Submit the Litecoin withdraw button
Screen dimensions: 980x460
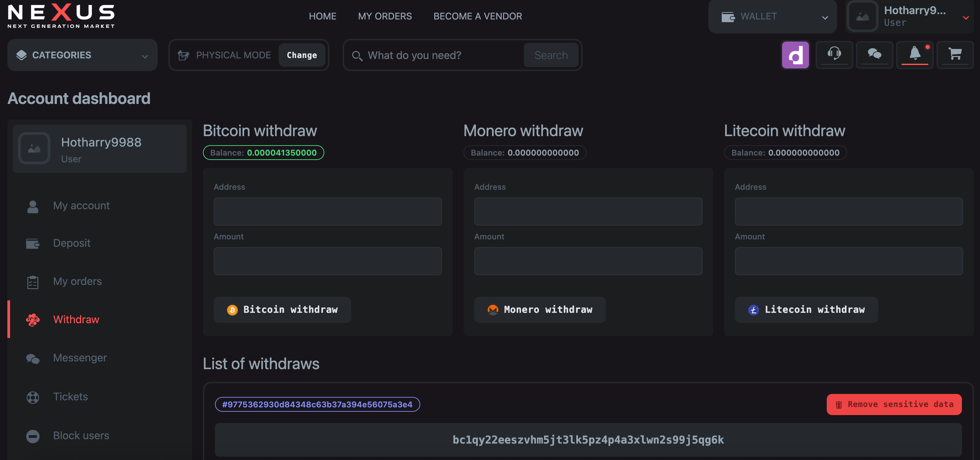pos(807,310)
